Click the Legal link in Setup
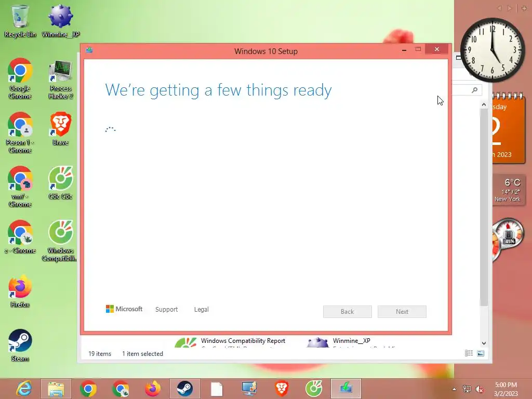 pos(202,310)
